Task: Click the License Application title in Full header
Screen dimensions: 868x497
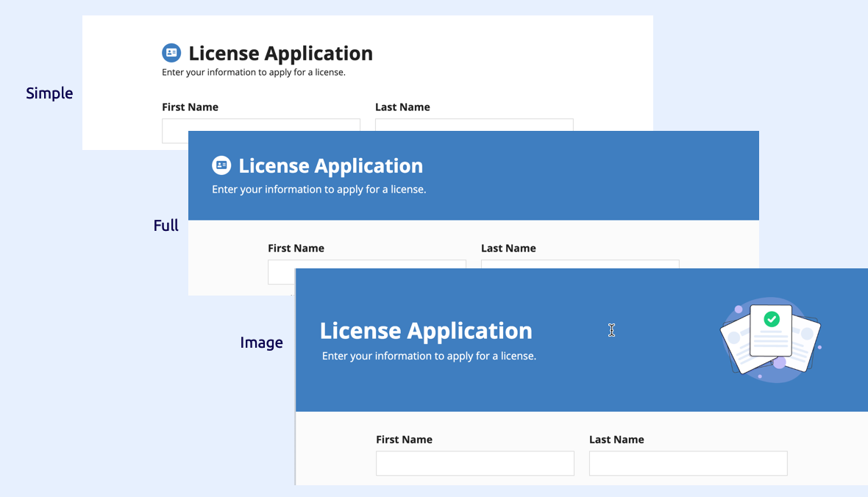Action: coord(330,166)
